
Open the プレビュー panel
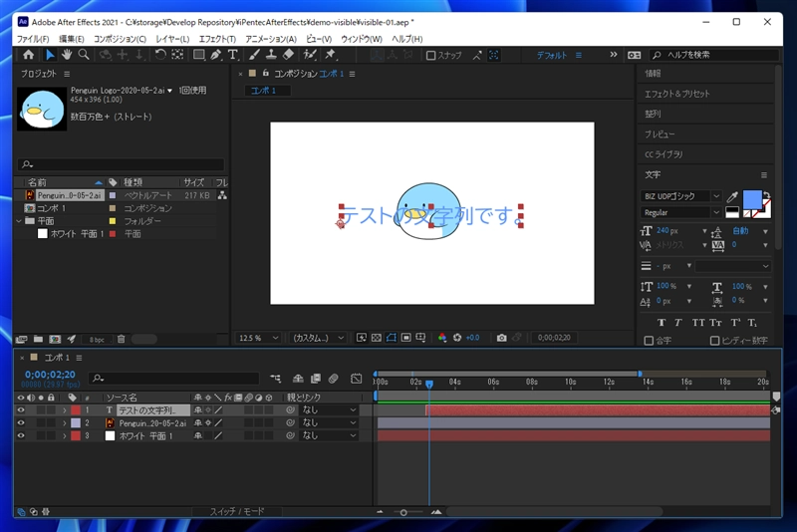tap(660, 134)
